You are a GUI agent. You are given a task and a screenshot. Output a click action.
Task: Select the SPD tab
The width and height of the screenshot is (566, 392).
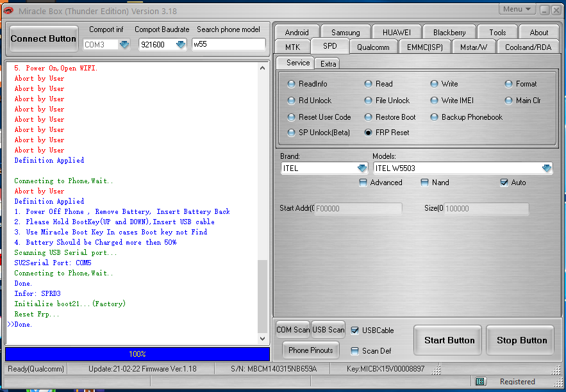[x=330, y=46]
